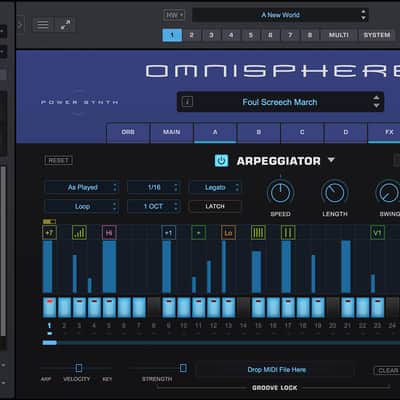Open the 1/16 clock rate dropdown
This screenshot has height=400, width=400.
(x=154, y=187)
